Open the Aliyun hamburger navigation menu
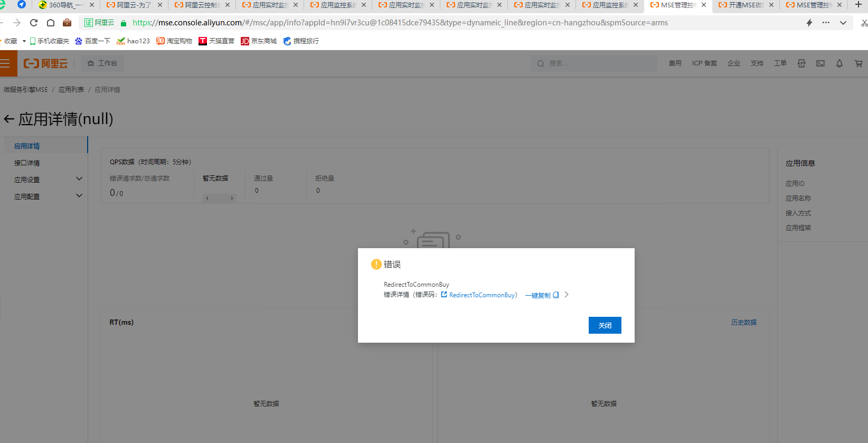 (5, 63)
